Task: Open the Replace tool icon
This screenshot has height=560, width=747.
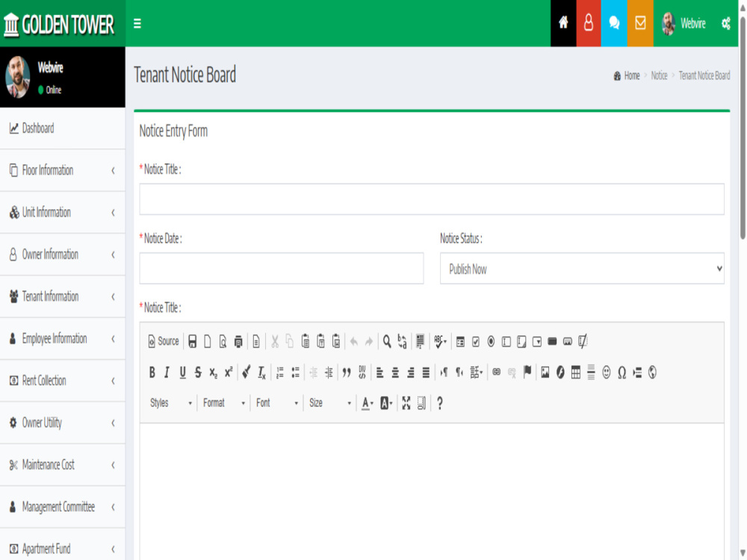Action: [402, 341]
